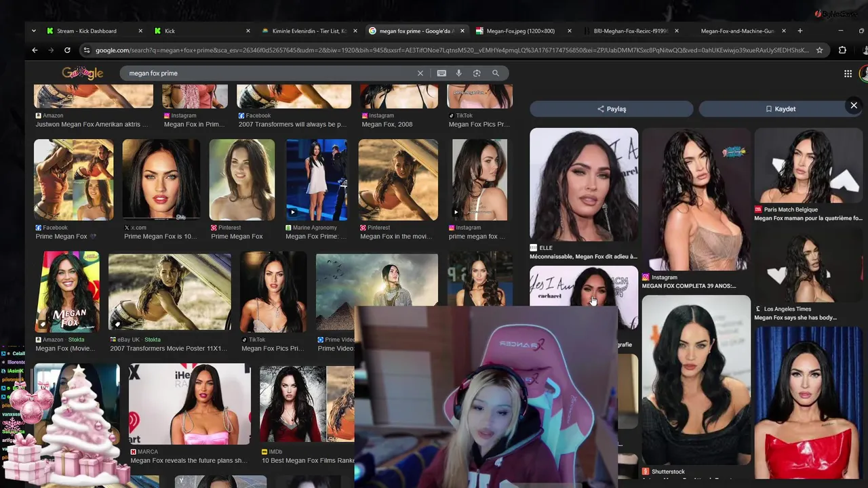Click the Google logo

tap(82, 73)
